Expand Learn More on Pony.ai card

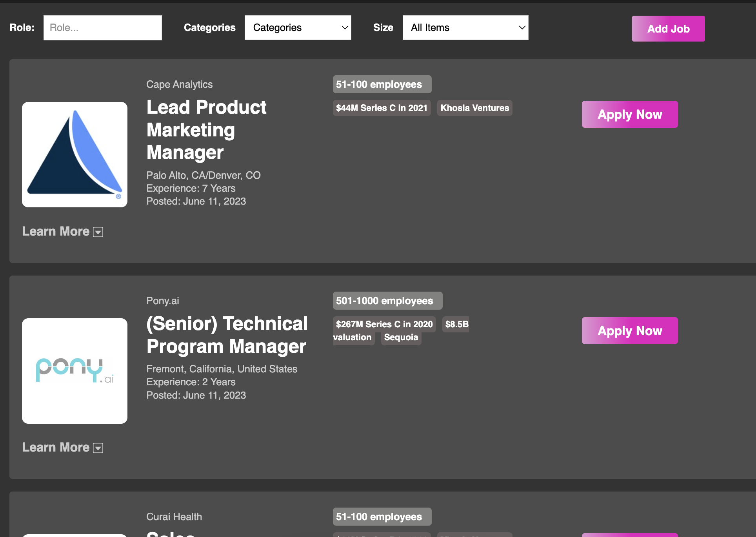(x=63, y=447)
